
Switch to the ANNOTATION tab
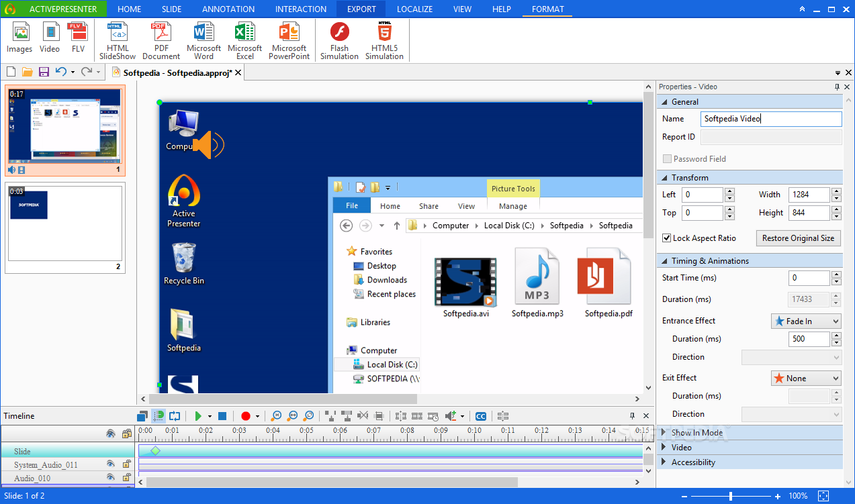click(228, 9)
